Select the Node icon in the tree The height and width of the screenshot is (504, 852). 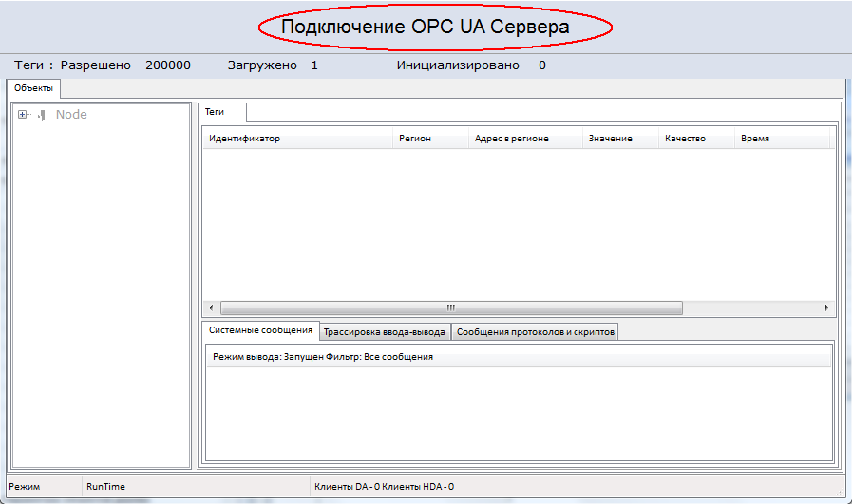(x=41, y=115)
